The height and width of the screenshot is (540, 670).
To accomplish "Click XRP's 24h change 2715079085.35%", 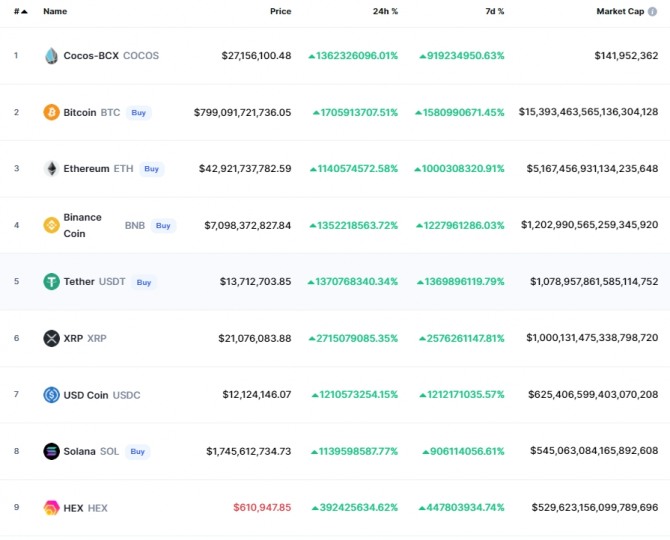I will (x=353, y=338).
